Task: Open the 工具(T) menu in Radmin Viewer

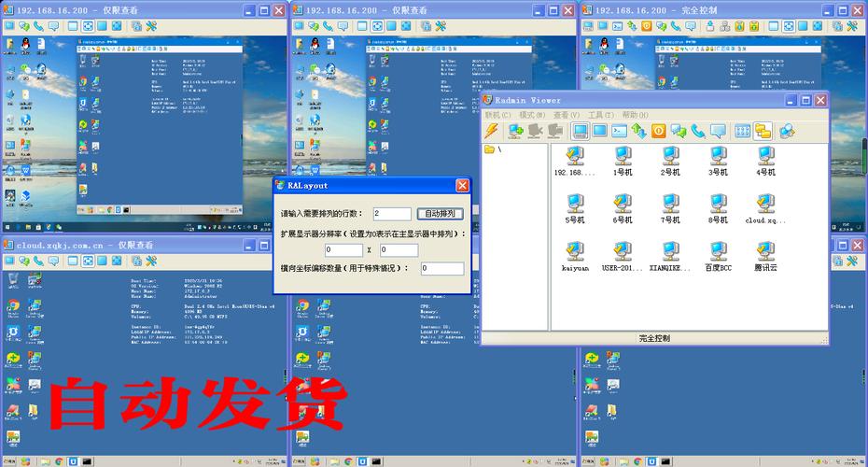Action: coord(601,115)
